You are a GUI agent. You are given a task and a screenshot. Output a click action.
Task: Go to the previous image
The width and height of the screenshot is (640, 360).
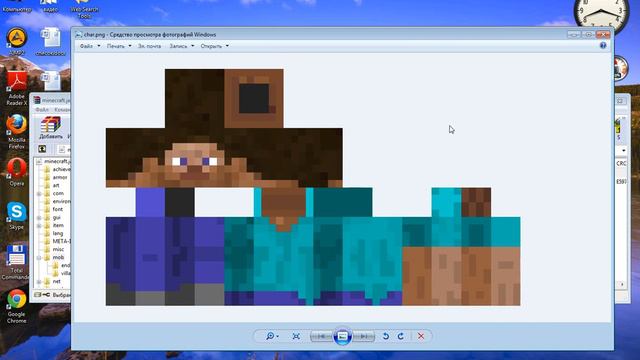click(321, 336)
